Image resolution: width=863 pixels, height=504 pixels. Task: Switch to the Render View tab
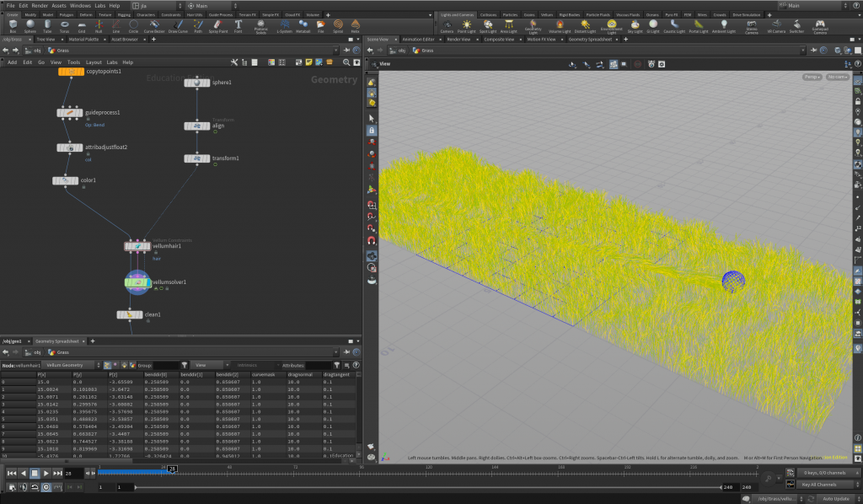pos(458,39)
